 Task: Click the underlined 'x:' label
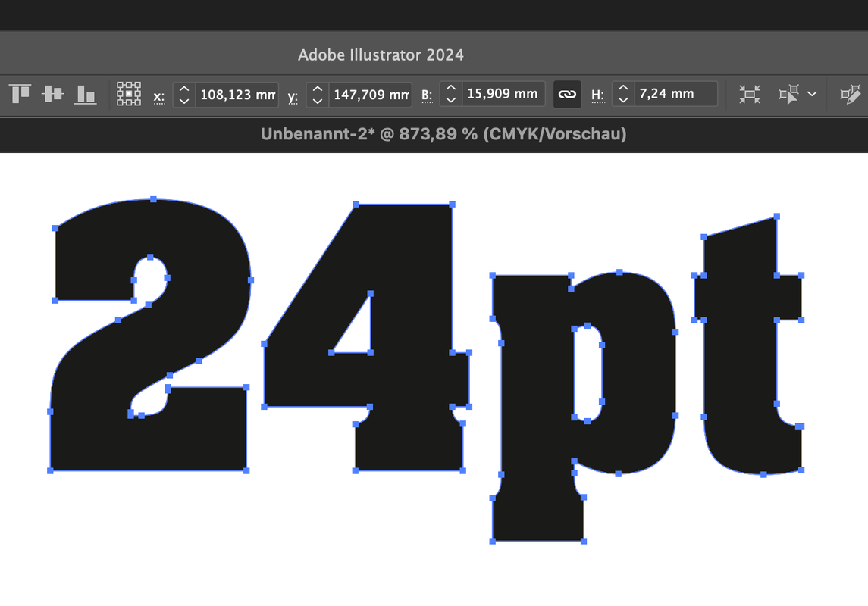click(159, 97)
